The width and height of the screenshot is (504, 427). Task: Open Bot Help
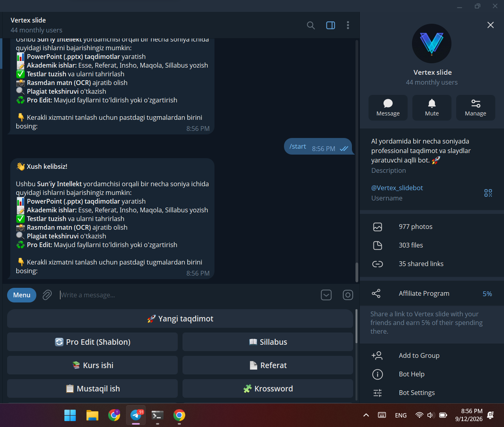(x=432, y=374)
